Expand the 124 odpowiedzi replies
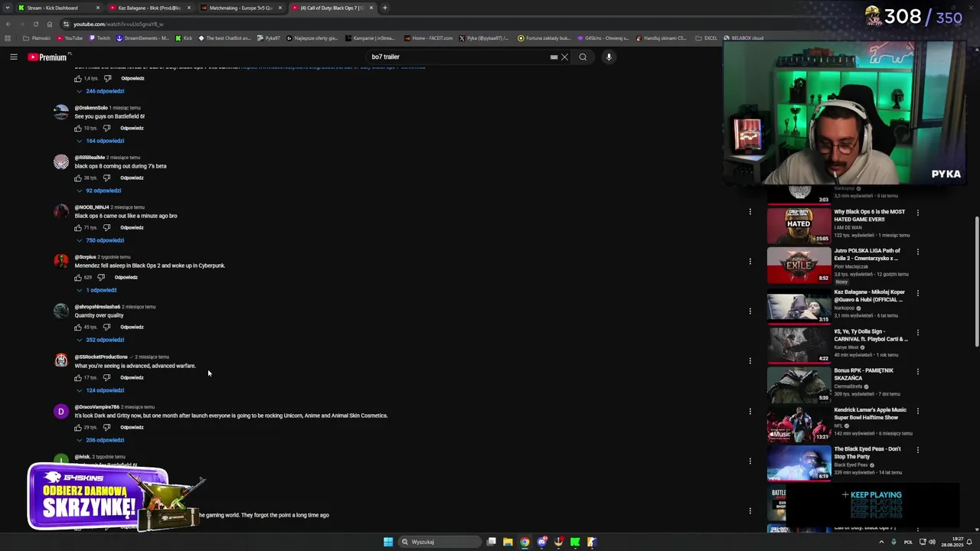 pyautogui.click(x=100, y=390)
